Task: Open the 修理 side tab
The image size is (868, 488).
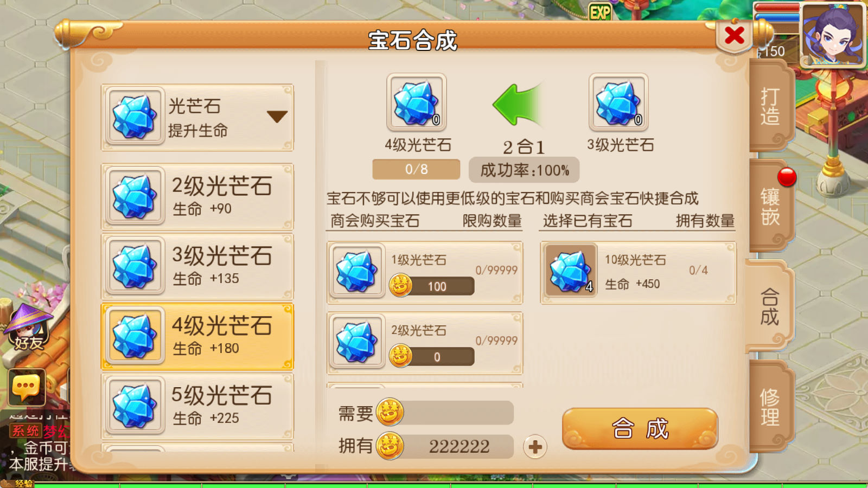Action: [x=770, y=407]
